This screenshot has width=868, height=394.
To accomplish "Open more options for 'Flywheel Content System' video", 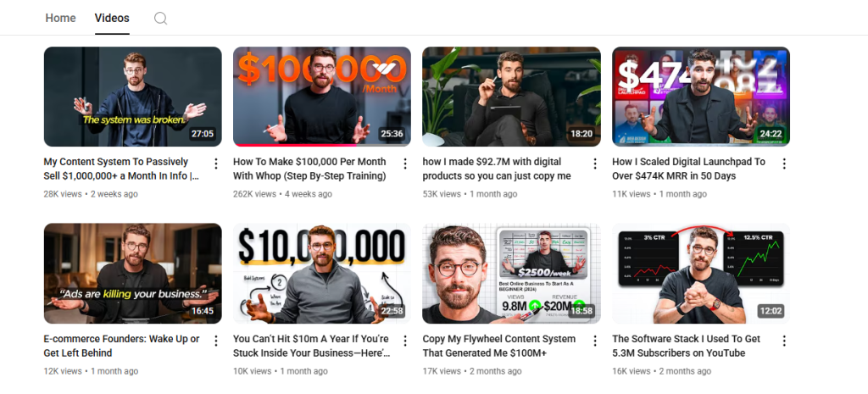I will (595, 341).
